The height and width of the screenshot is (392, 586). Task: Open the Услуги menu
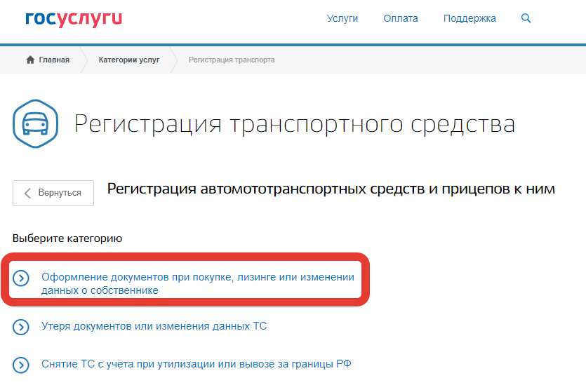342,18
